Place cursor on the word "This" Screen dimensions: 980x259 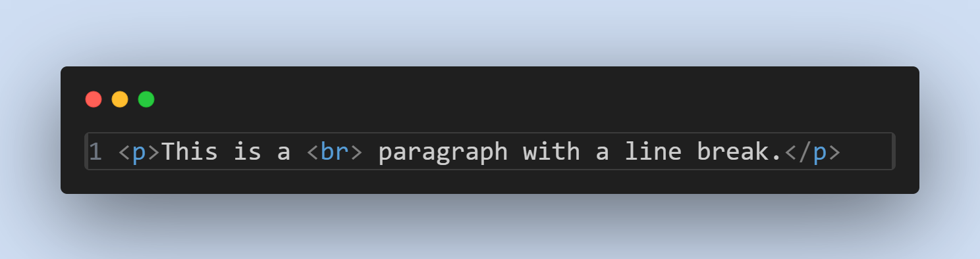[x=190, y=152]
